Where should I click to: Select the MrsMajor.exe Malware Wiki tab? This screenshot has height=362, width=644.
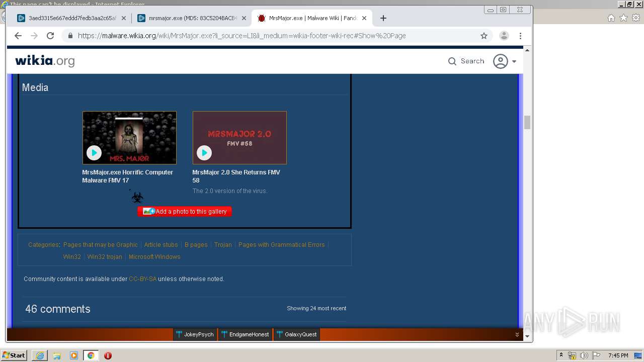click(312, 18)
